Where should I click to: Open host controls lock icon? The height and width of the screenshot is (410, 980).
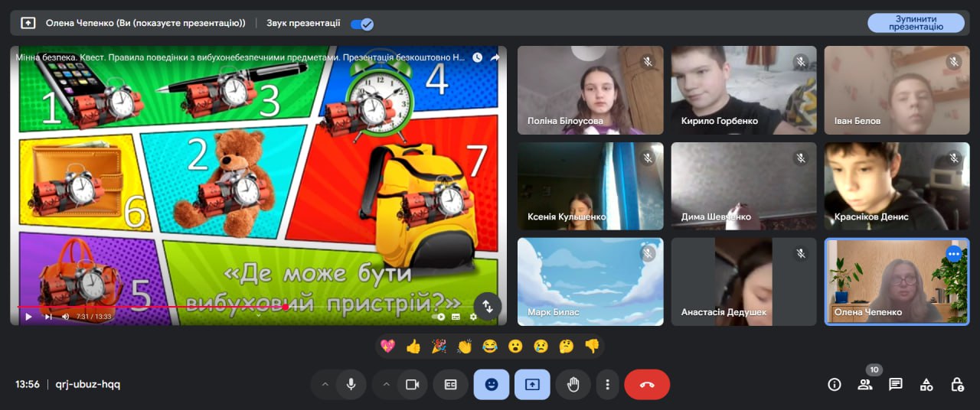(956, 385)
